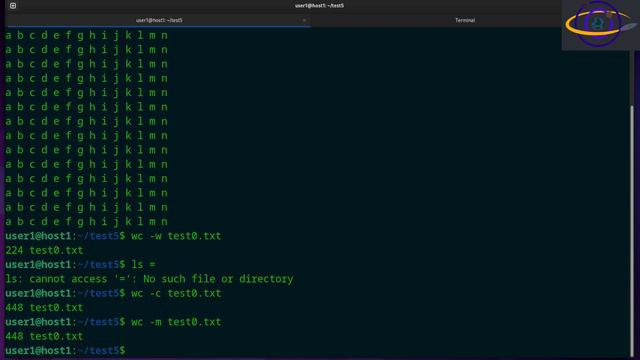Click the 448 output of wc -c

[x=44, y=307]
